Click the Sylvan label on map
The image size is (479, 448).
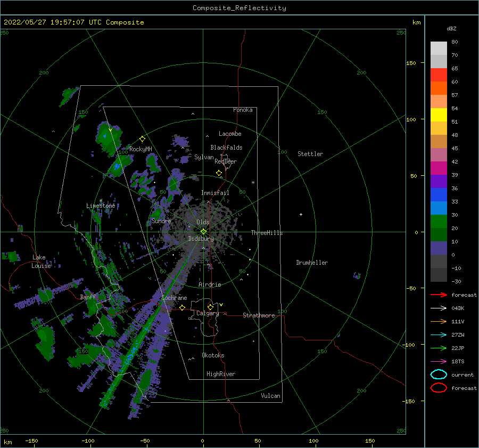coord(204,157)
